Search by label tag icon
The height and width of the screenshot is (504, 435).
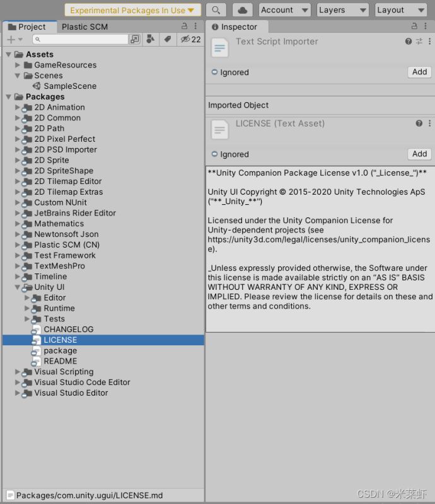(x=167, y=39)
